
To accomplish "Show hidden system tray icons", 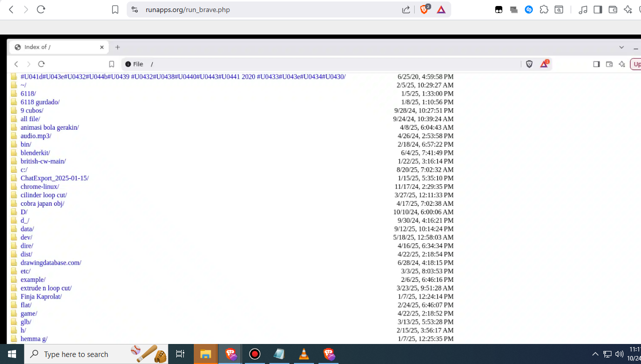I will click(x=595, y=354).
